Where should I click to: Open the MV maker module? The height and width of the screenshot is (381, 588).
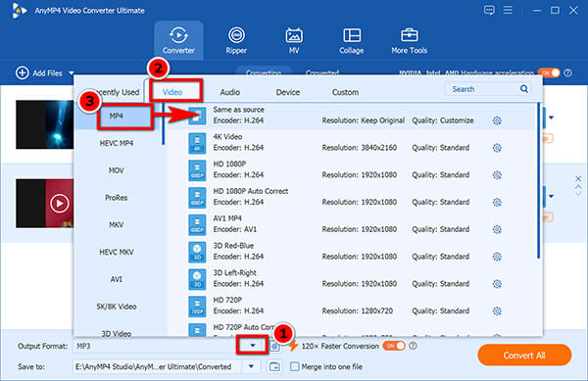[x=294, y=40]
